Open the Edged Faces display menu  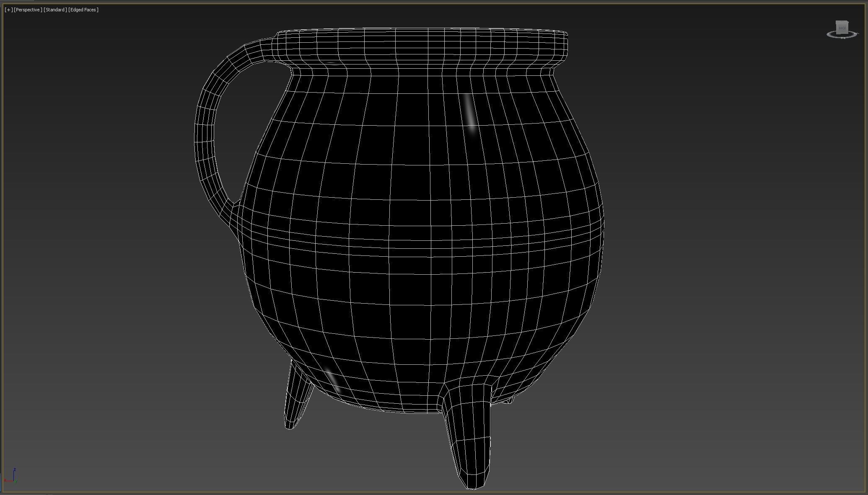(x=83, y=10)
